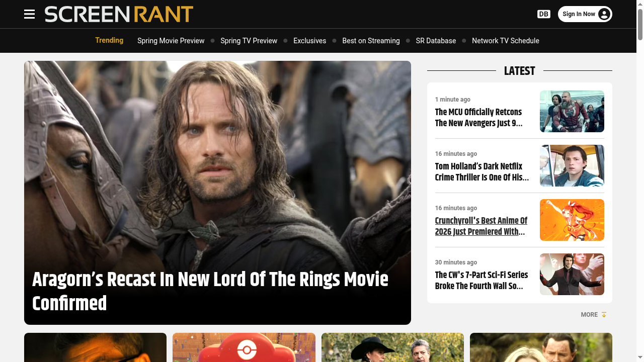Click the user profile icon
Image resolution: width=644 pixels, height=362 pixels.
click(x=603, y=14)
